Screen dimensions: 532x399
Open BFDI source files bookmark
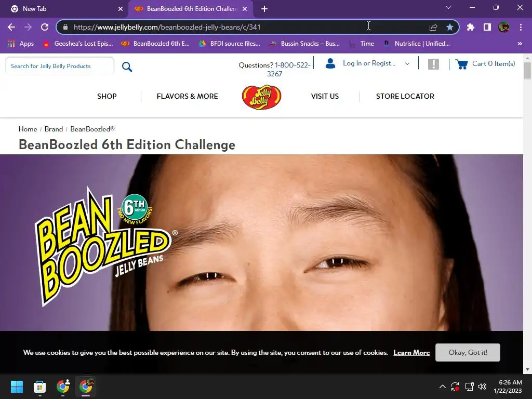pyautogui.click(x=229, y=44)
